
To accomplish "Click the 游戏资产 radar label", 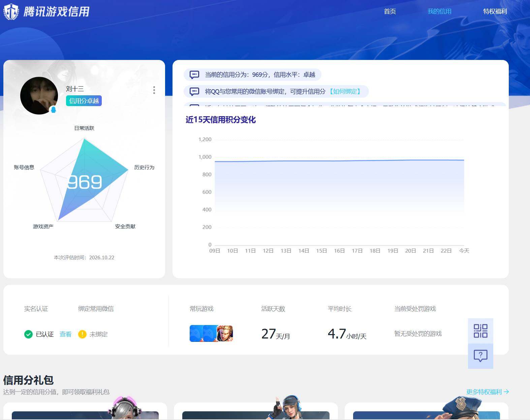I will (43, 226).
